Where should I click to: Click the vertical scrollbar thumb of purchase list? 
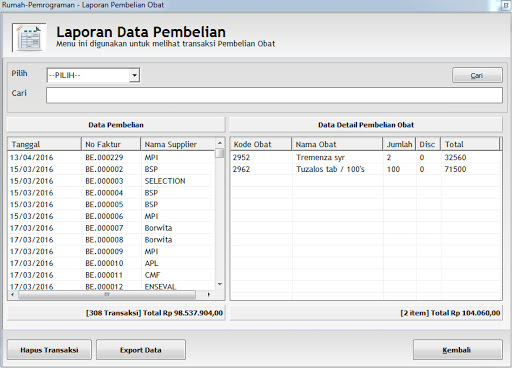pyautogui.click(x=220, y=153)
